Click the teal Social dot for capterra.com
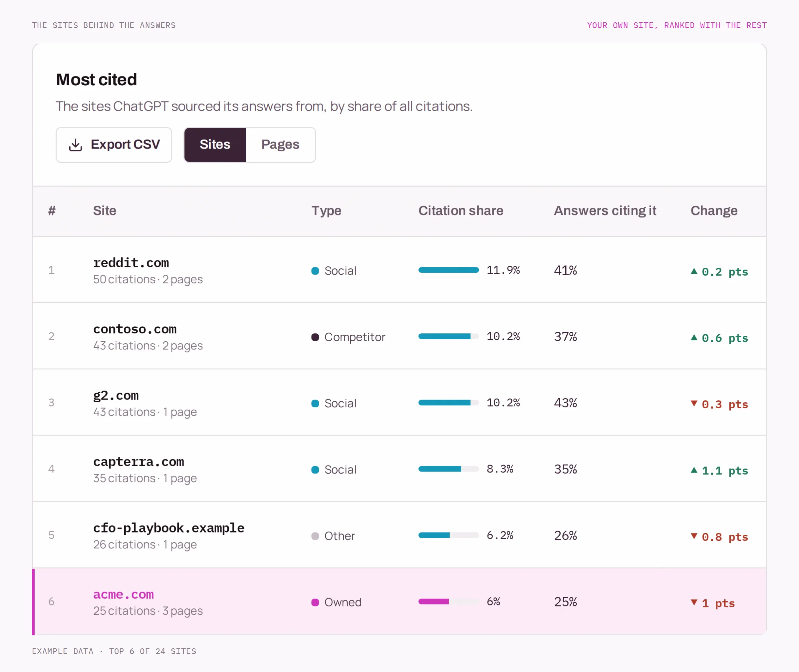 point(315,470)
